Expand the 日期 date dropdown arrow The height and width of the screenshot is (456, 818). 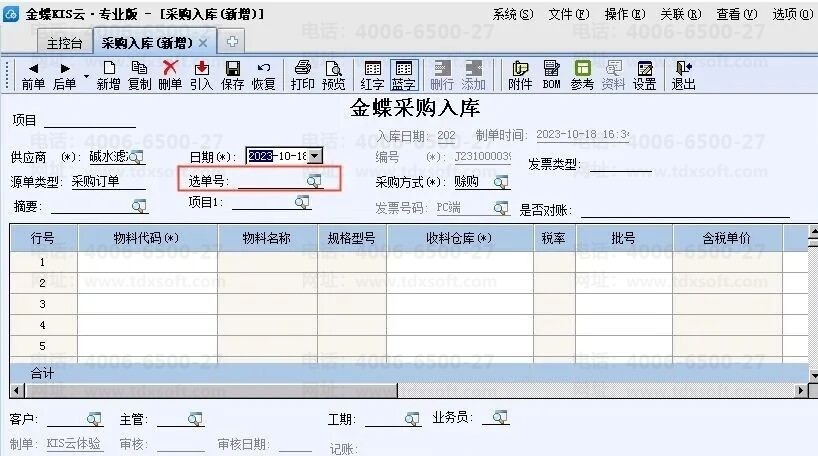pos(315,156)
